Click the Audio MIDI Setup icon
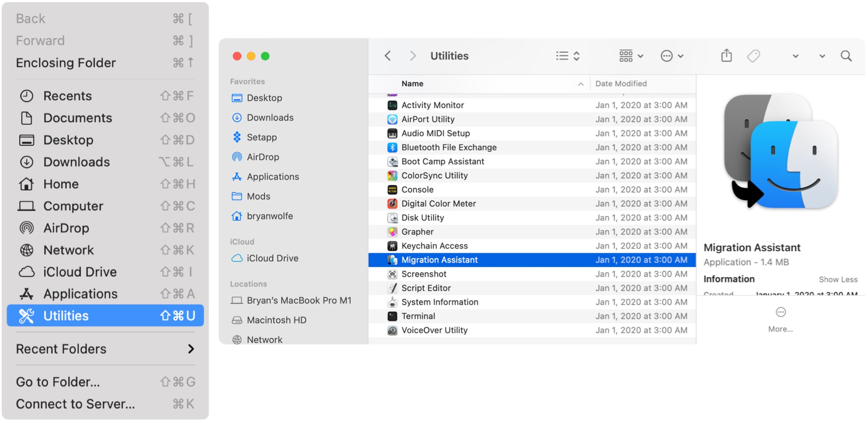Image resolution: width=868 pixels, height=422 pixels. click(392, 134)
